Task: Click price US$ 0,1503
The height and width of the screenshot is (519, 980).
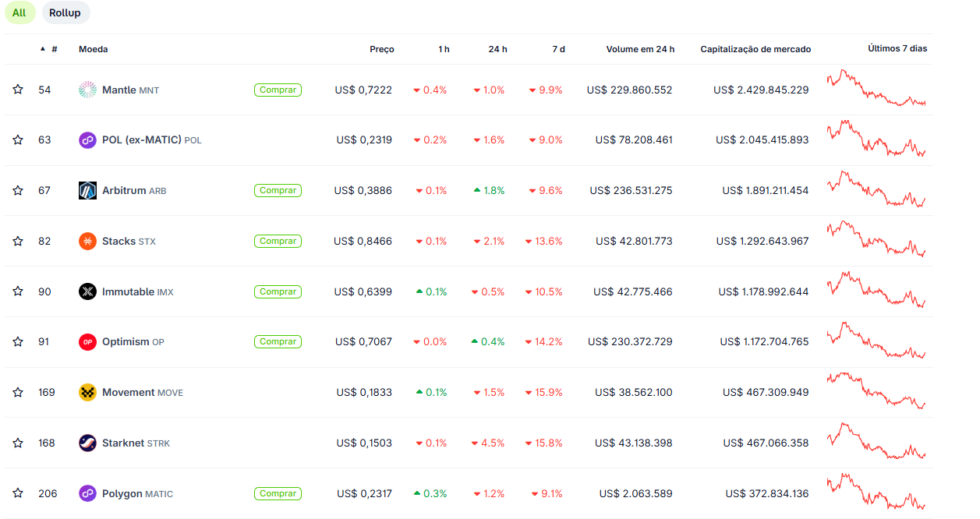Action: pos(365,443)
